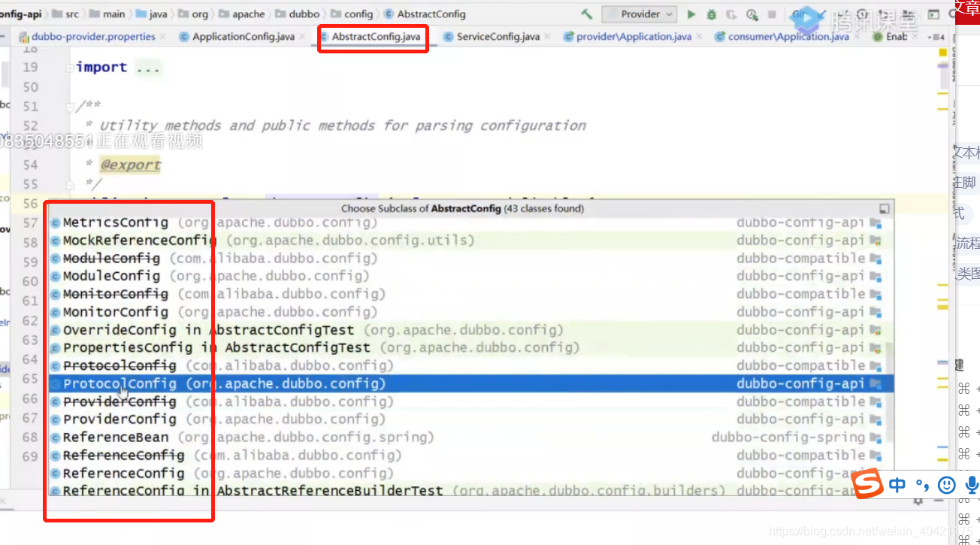Click dubbo-config-spring module icon on ReferenceBean row
980x545 pixels.
coord(876,438)
